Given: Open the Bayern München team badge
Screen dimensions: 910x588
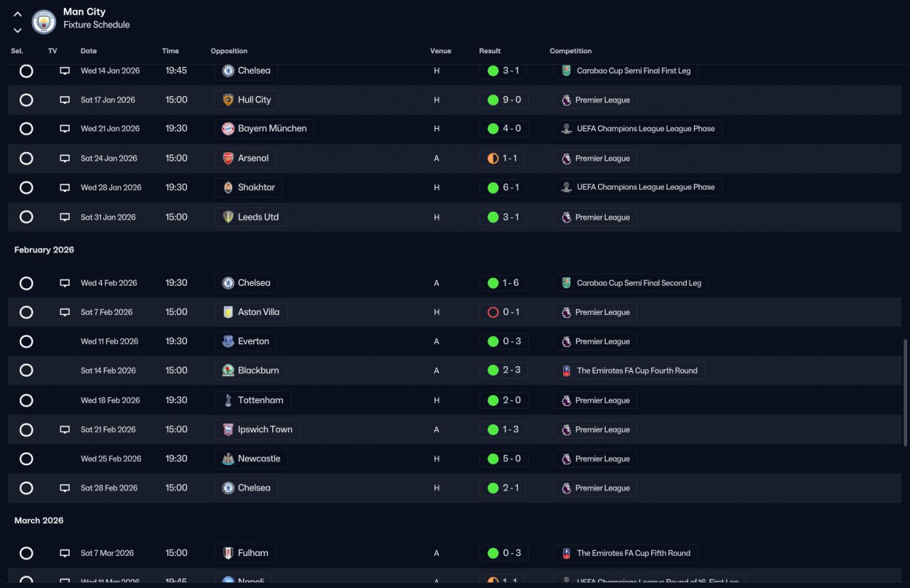Looking at the screenshot, I should coord(228,129).
